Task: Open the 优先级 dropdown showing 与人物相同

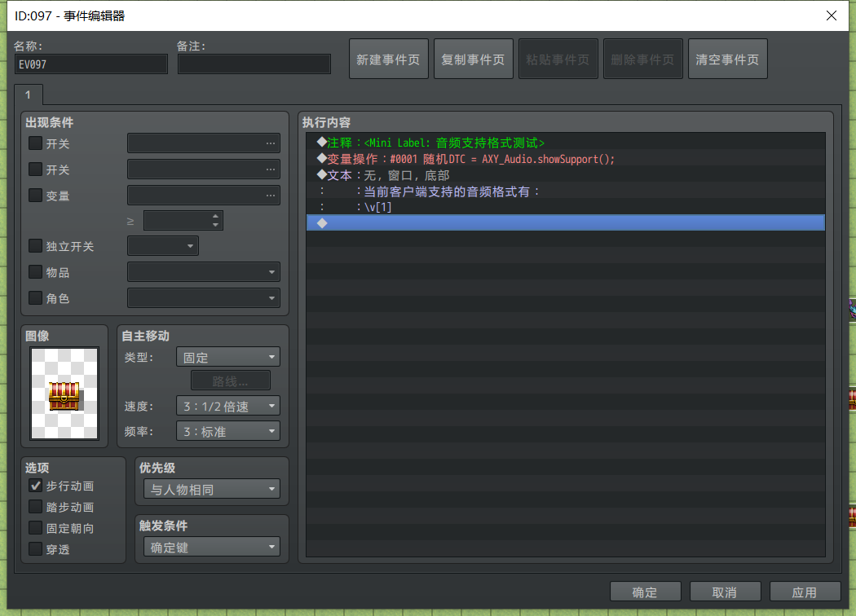Action: 212,489
